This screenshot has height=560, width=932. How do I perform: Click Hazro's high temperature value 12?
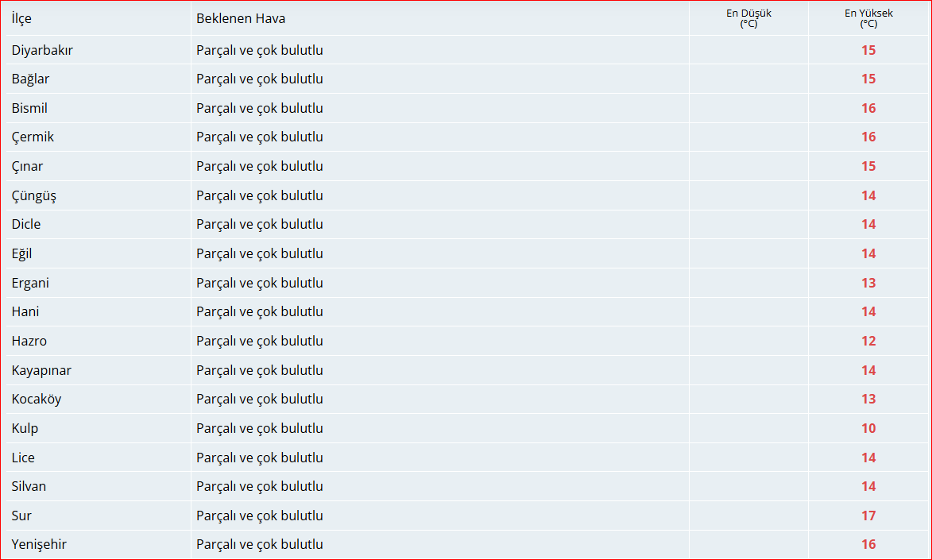(x=868, y=342)
